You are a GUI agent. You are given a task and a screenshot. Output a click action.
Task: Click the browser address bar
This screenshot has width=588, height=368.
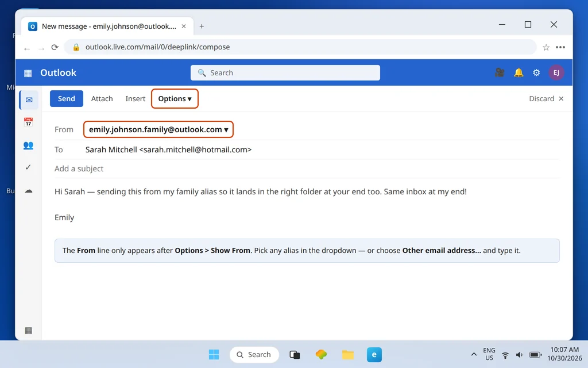[x=300, y=47]
